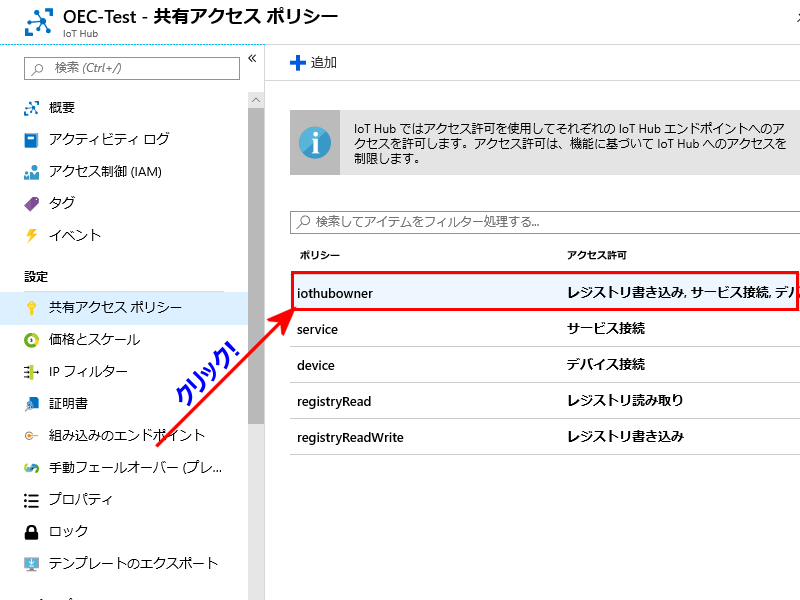This screenshot has width=800, height=600.
Task: Open Export Template (テンプレートのエクスポート) item
Action: coord(133,564)
